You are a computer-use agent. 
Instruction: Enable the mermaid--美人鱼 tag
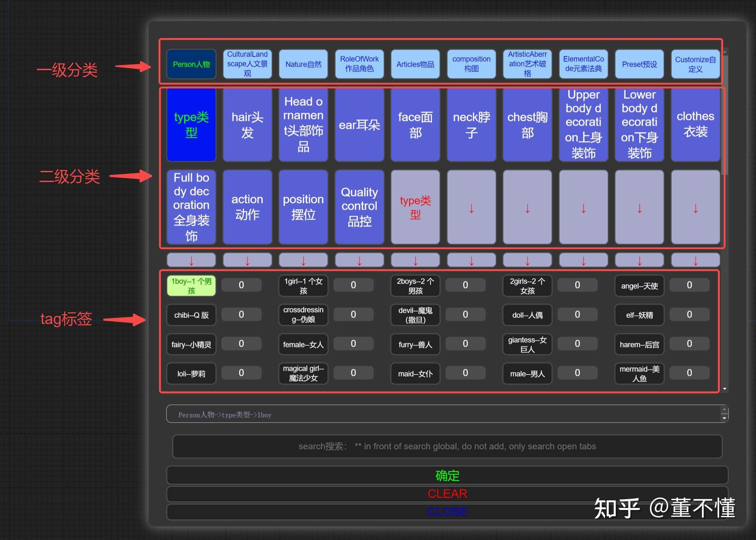click(x=639, y=374)
